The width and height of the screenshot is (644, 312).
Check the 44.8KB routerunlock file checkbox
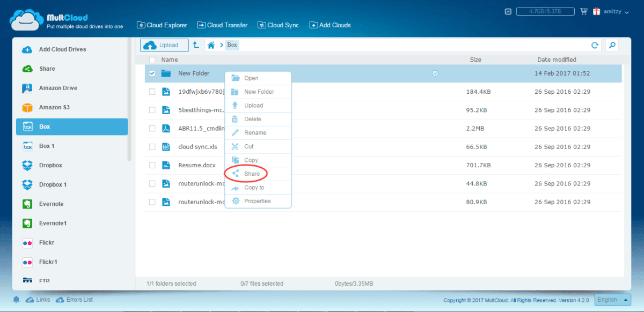click(152, 183)
